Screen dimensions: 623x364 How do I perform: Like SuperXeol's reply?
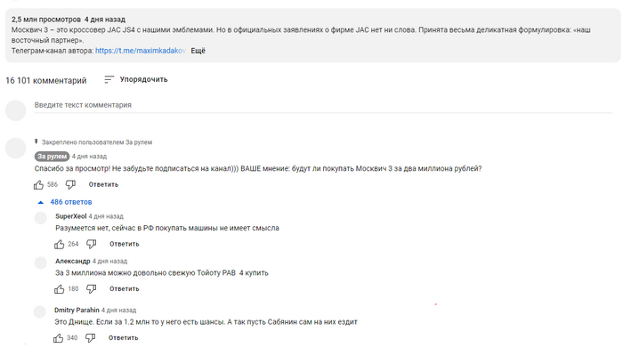tap(60, 245)
